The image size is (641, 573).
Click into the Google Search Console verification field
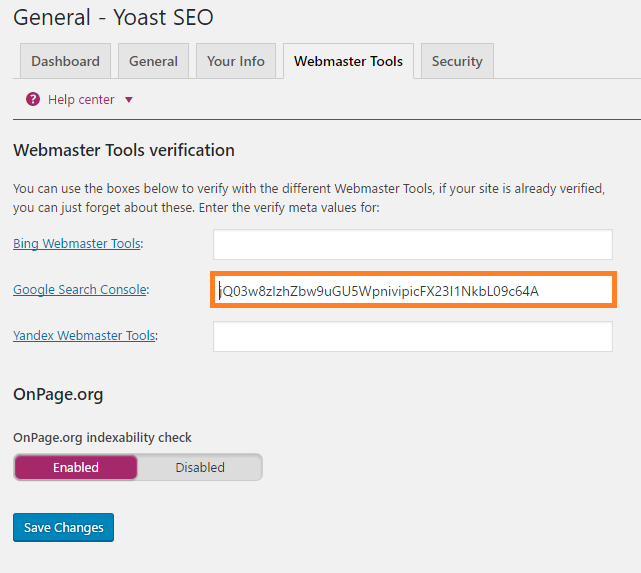[x=413, y=290]
